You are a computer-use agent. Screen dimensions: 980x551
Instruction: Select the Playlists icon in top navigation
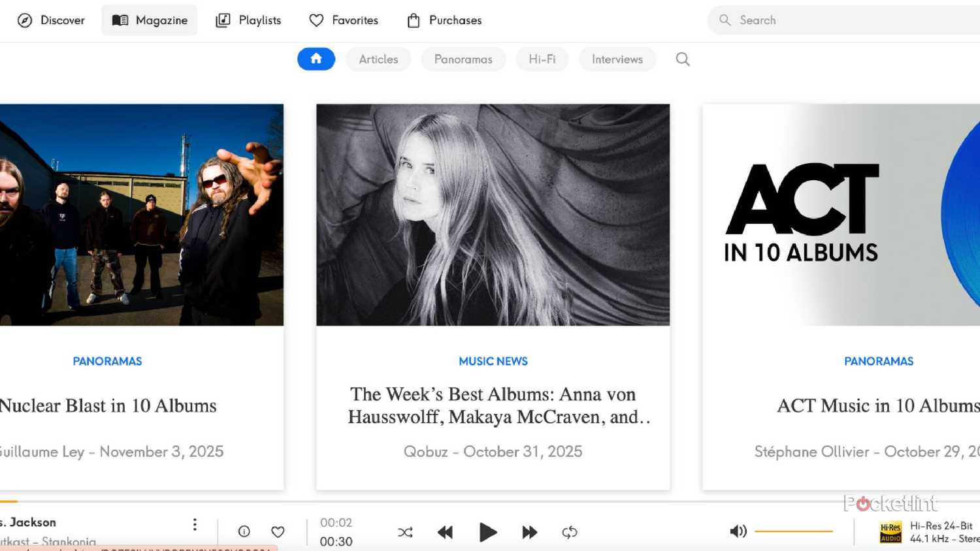[223, 20]
